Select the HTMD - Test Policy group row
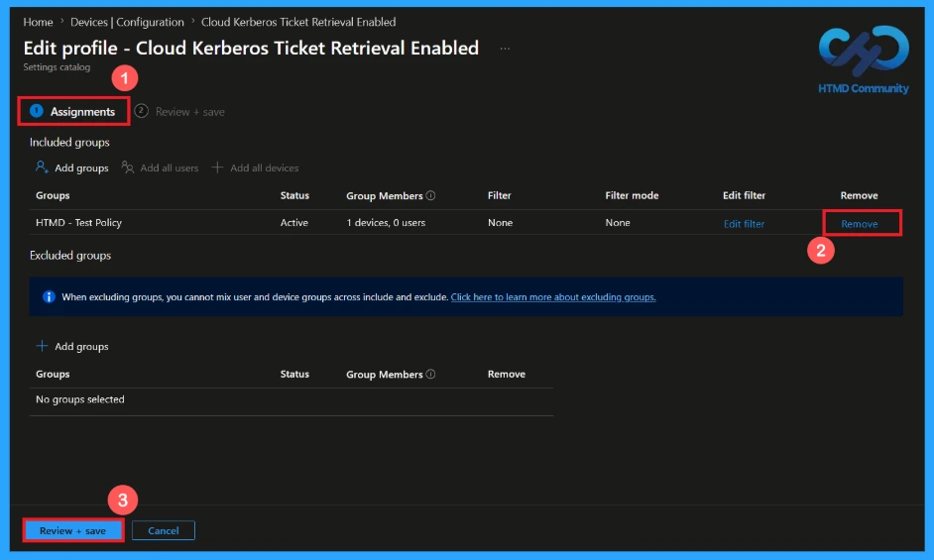The image size is (934, 560). click(x=466, y=222)
